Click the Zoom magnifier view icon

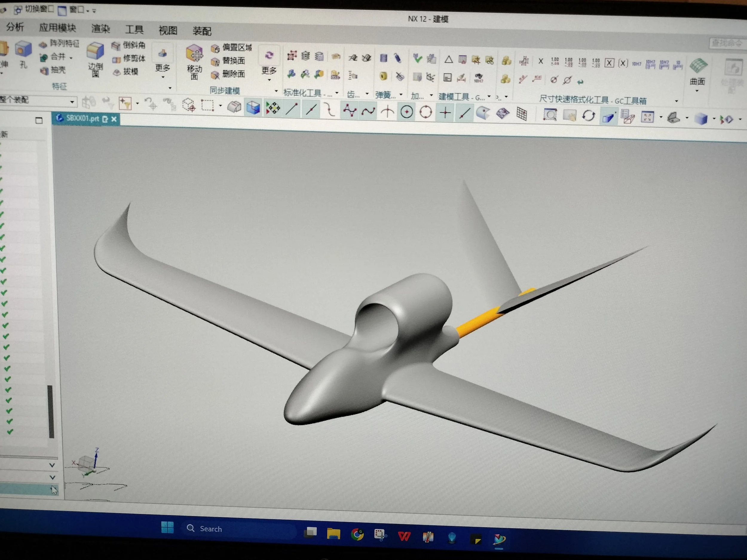click(x=550, y=115)
